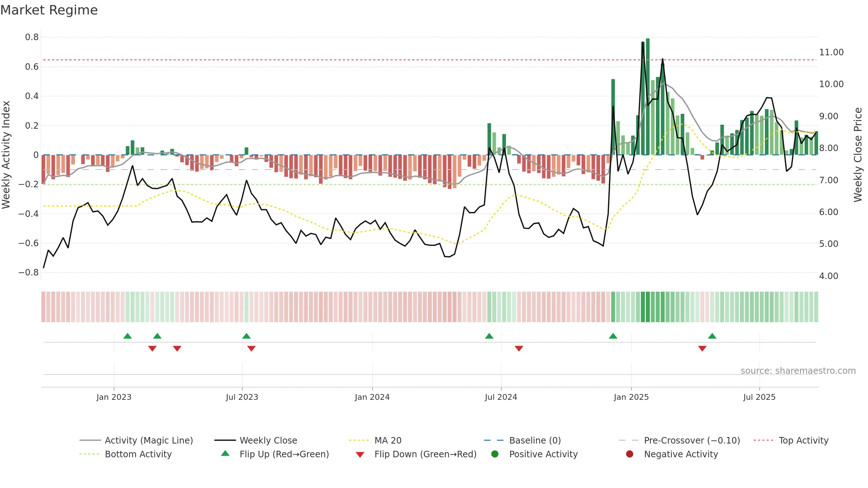
Task: Toggle the Baseline (0) legend entry
Action: (522, 440)
